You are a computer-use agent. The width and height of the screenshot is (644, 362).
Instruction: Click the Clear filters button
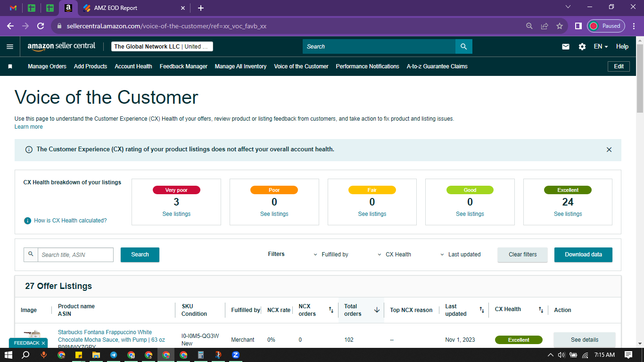pyautogui.click(x=523, y=255)
